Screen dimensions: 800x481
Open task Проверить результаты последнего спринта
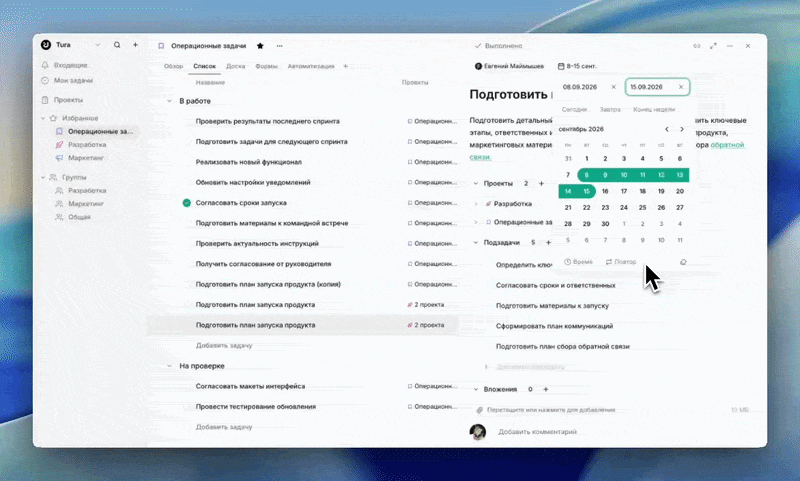[267, 121]
